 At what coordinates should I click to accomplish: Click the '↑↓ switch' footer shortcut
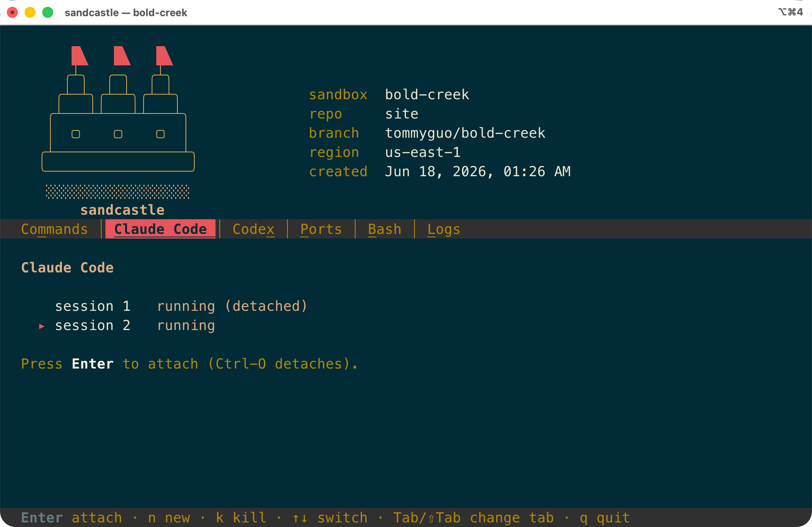pyautogui.click(x=330, y=518)
